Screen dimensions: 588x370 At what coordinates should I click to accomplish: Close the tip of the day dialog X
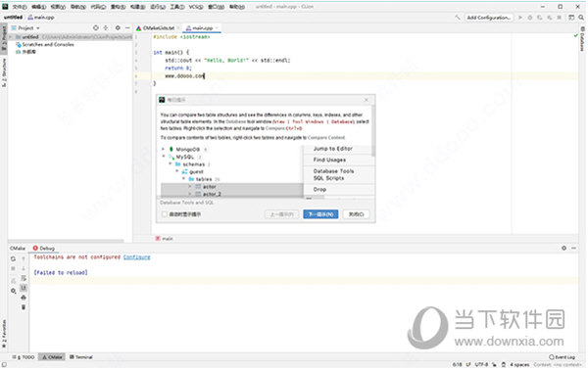367,100
